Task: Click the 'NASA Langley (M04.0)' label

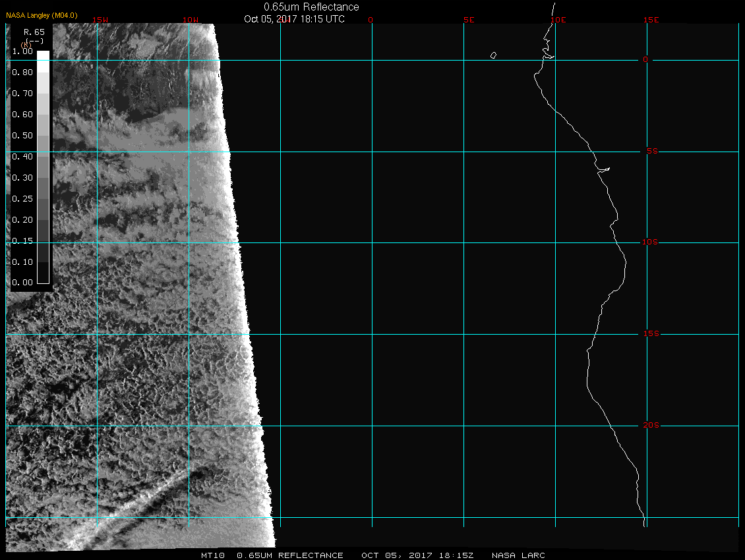Action: pyautogui.click(x=42, y=15)
